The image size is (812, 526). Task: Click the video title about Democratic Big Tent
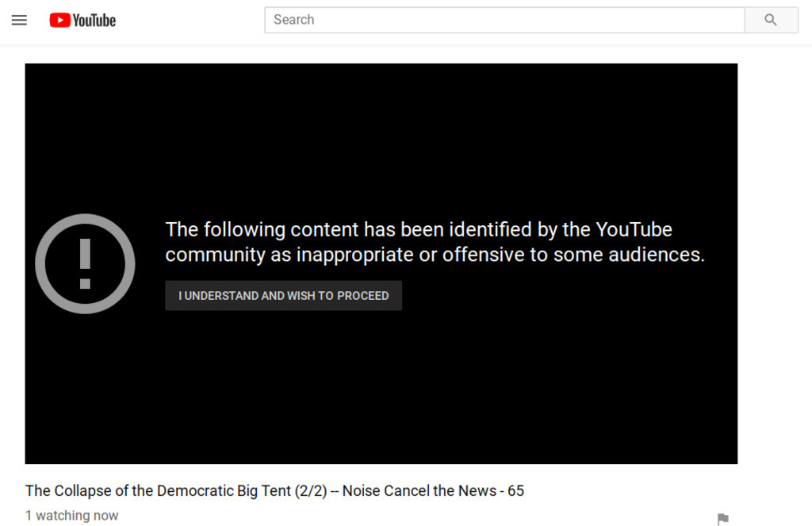274,490
